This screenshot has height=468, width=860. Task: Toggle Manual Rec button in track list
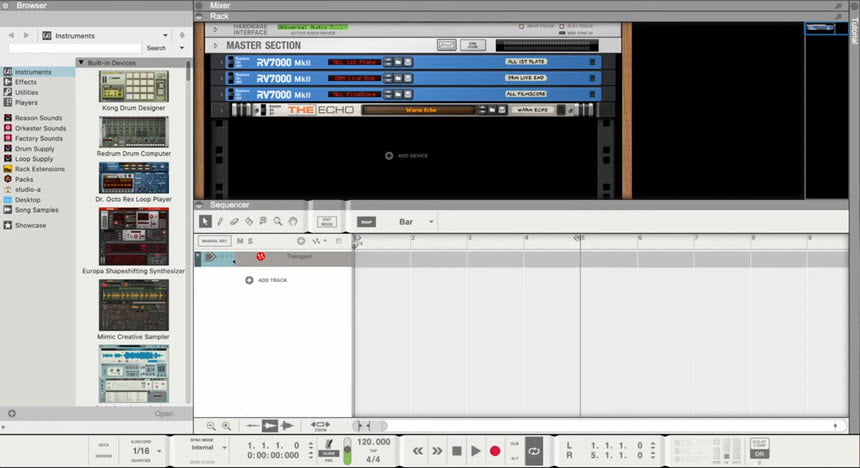coord(214,241)
